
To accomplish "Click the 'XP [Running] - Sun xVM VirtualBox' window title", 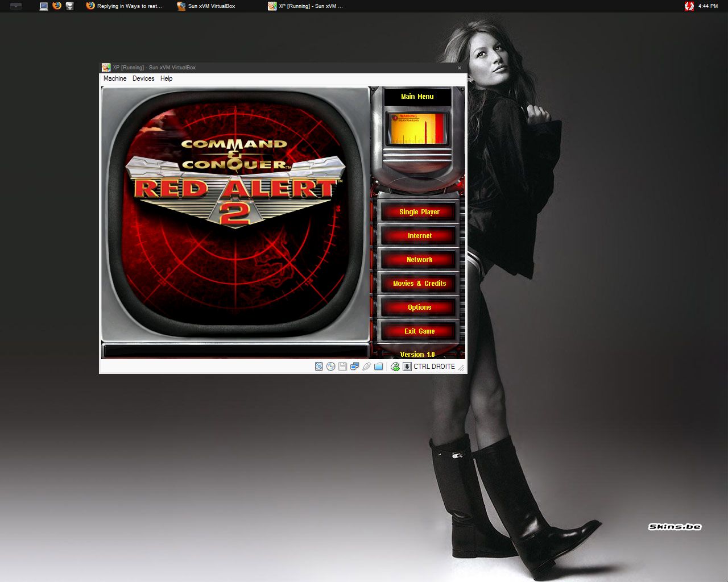I will click(154, 68).
